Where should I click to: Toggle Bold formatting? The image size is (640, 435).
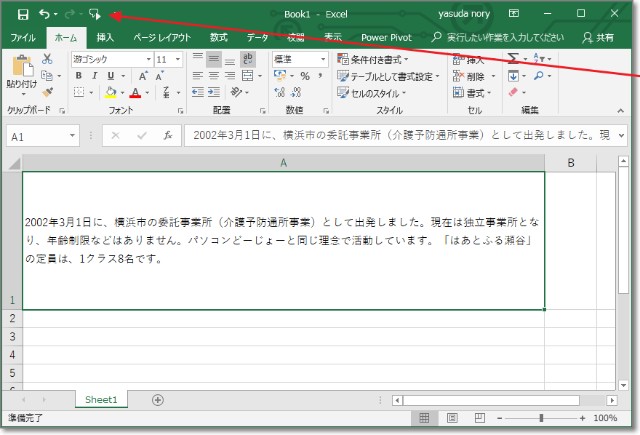click(79, 76)
